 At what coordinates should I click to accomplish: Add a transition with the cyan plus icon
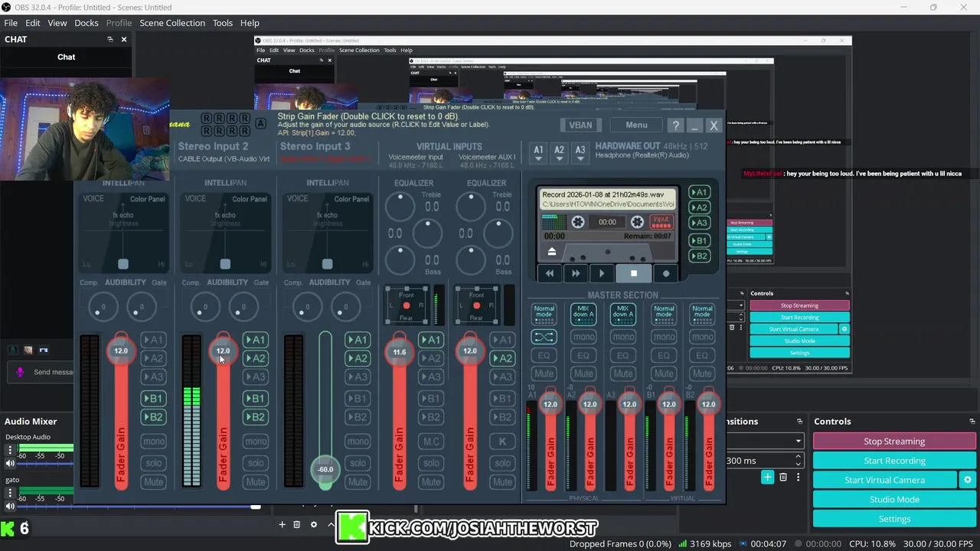click(767, 478)
